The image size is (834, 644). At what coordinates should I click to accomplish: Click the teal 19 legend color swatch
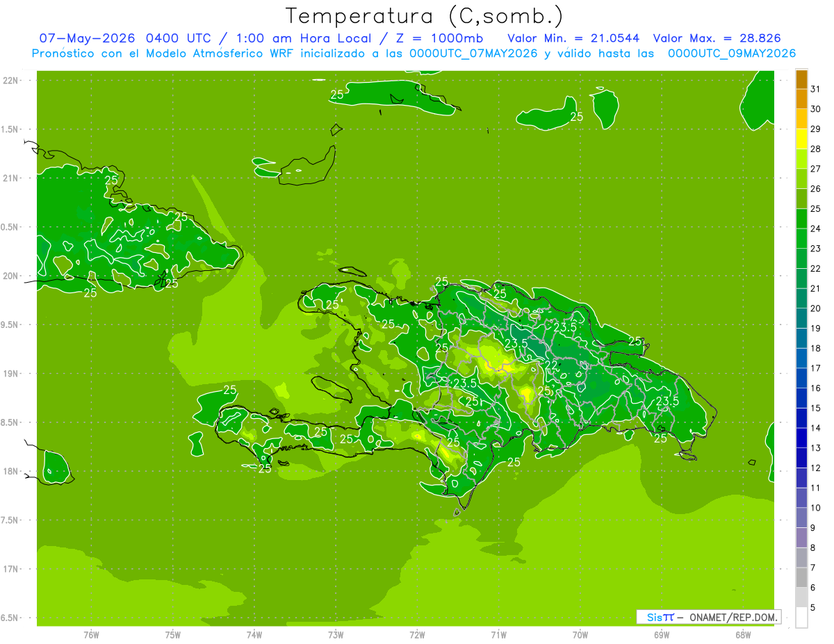tap(801, 338)
